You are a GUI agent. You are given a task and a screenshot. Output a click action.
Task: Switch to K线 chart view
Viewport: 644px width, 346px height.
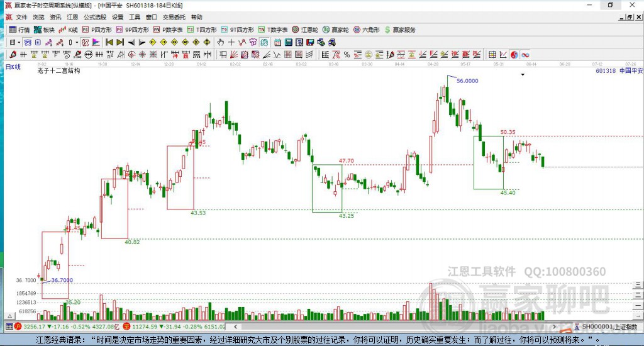pos(68,30)
